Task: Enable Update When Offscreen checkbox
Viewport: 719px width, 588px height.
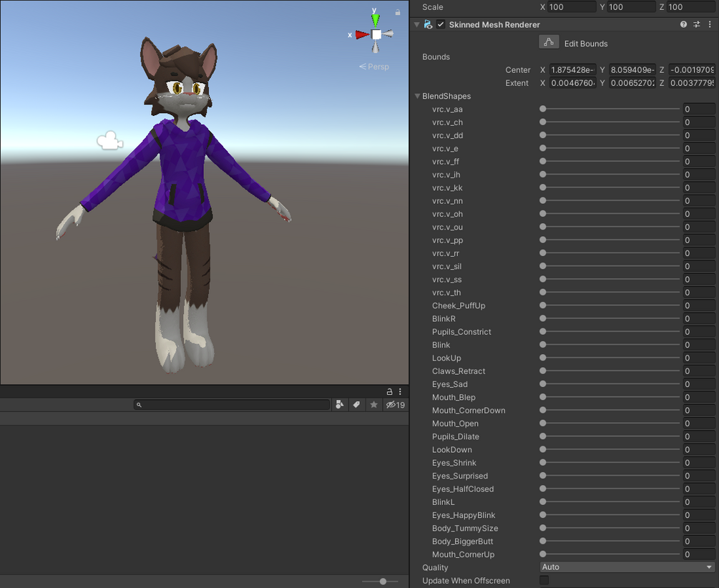Action: (x=544, y=580)
